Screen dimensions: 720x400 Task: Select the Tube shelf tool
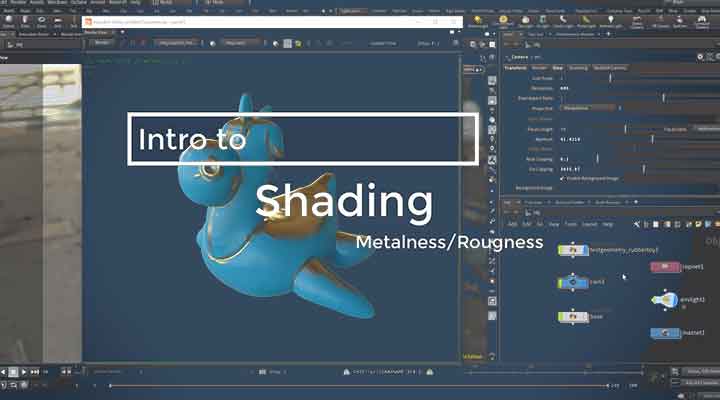pos(25,21)
